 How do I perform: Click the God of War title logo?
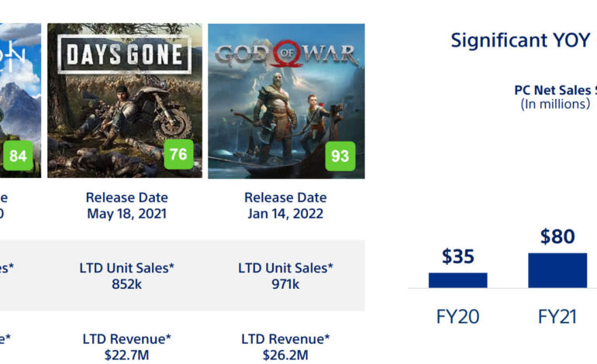point(286,55)
